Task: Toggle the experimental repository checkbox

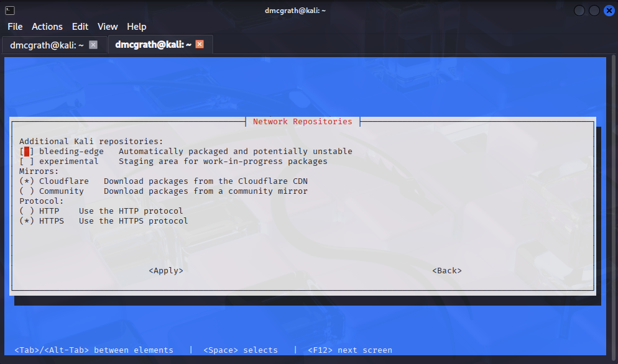Action: point(27,162)
